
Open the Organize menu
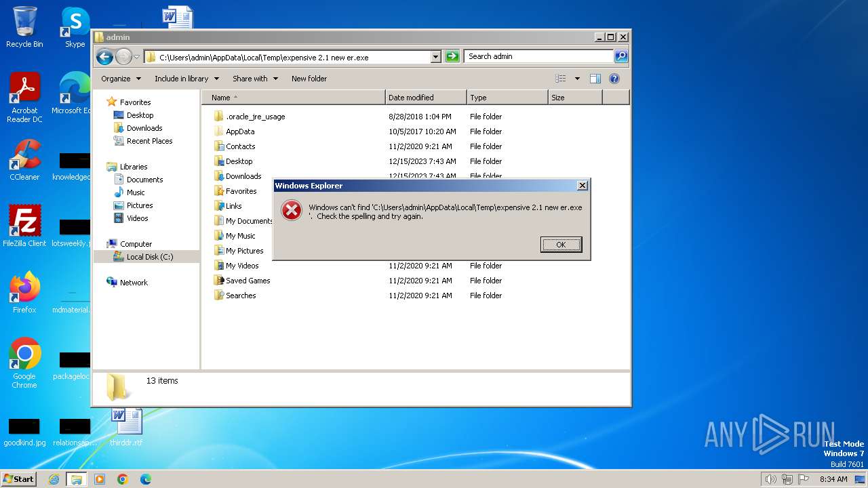click(121, 79)
